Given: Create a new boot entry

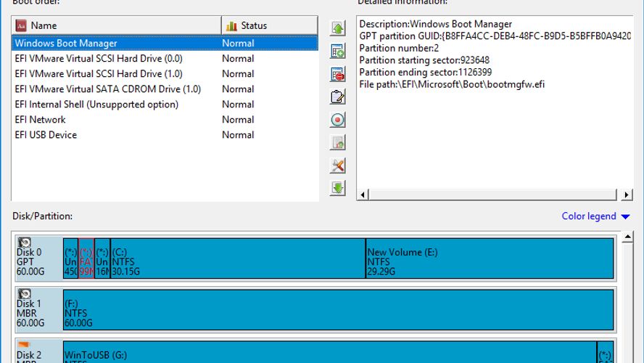Looking at the screenshot, I should click(338, 52).
